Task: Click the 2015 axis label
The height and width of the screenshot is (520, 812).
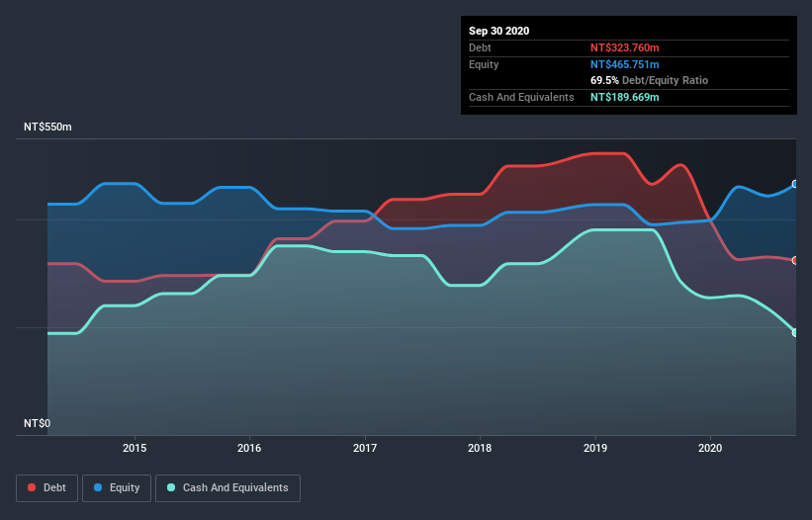Action: 135,448
